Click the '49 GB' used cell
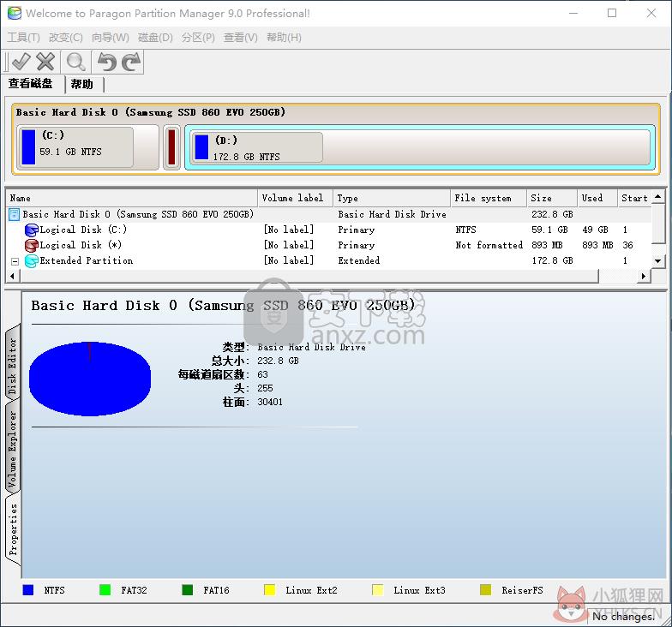672x627 pixels. point(595,230)
